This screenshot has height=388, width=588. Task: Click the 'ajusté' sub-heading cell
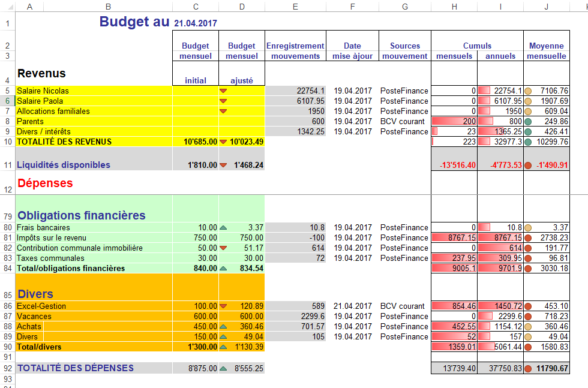(242, 74)
